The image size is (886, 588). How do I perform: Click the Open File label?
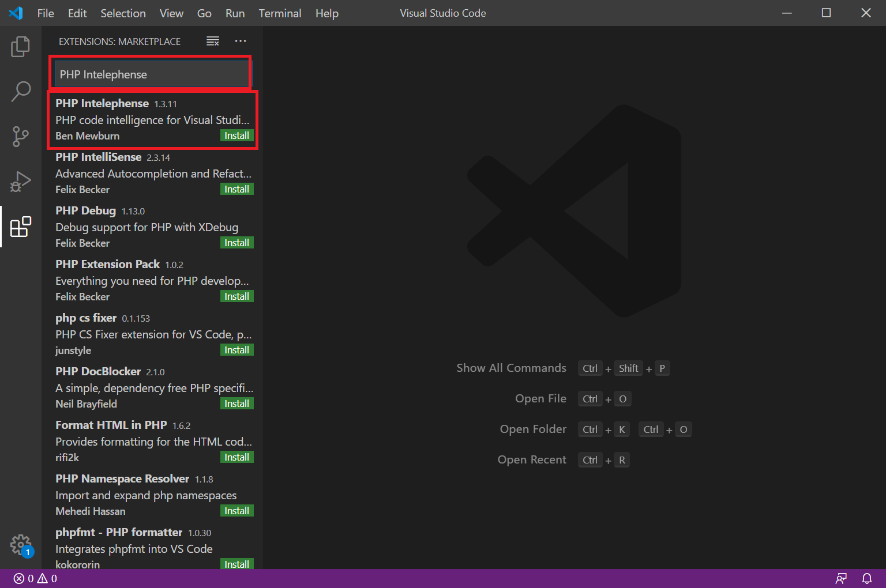click(x=541, y=398)
